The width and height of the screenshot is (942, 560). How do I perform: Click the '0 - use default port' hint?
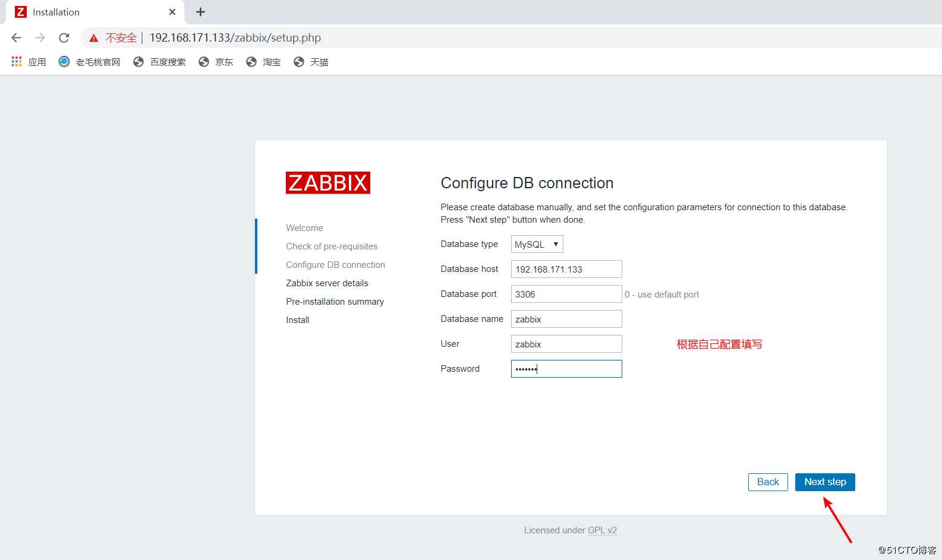pyautogui.click(x=661, y=295)
